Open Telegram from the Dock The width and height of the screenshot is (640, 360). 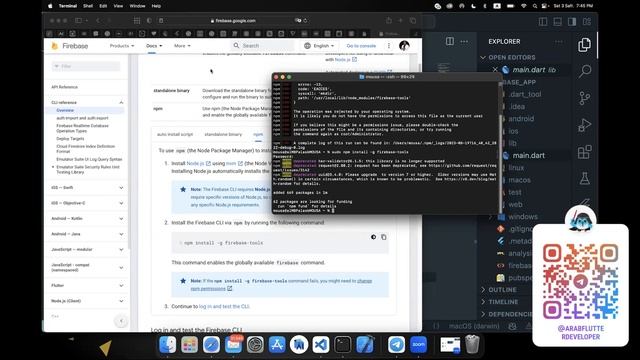coord(396,345)
